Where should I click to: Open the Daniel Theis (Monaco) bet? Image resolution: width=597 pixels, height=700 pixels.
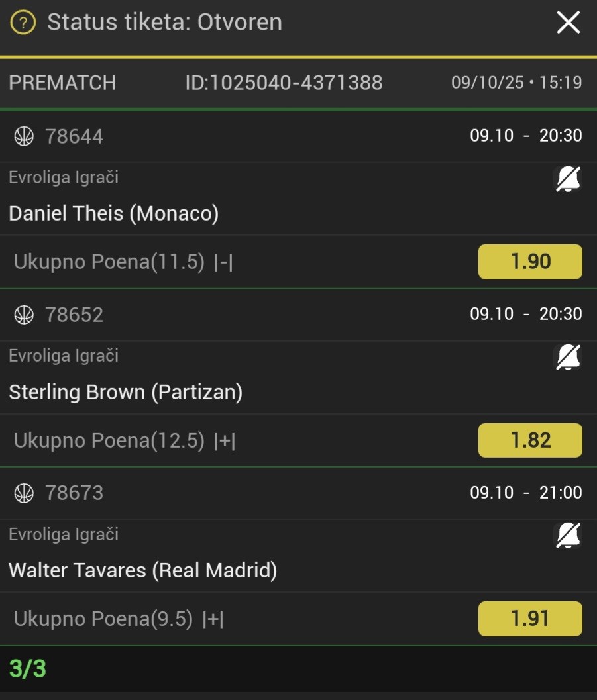[x=114, y=213]
